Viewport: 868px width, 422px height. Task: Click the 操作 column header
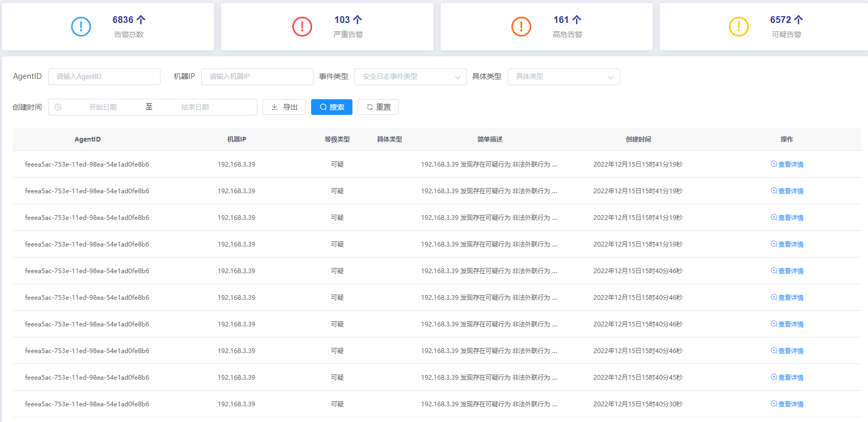pyautogui.click(x=787, y=139)
